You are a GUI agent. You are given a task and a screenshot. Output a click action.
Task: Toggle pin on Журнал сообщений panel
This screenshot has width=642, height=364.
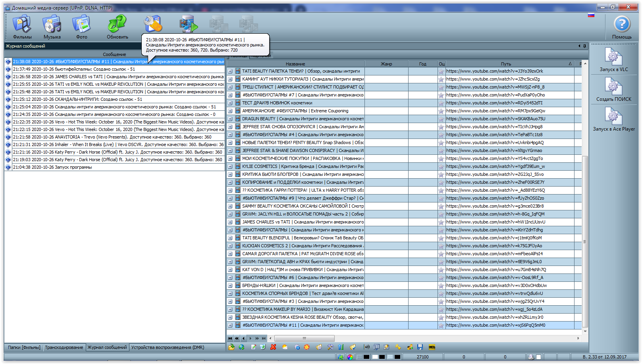(x=584, y=46)
